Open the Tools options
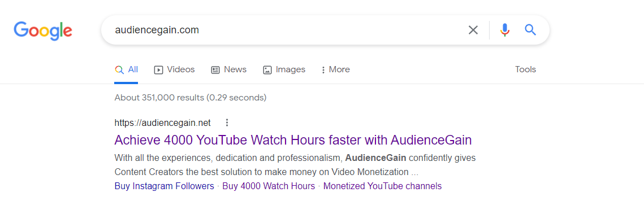644x214 pixels. [x=525, y=69]
